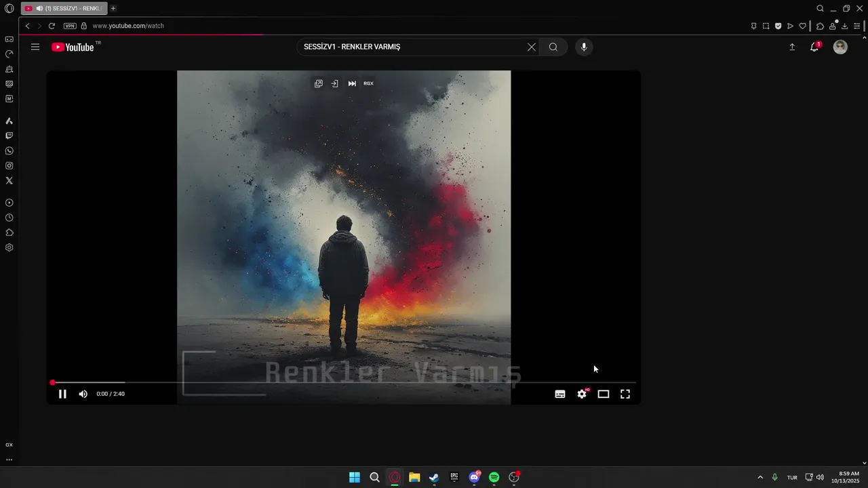Open the YouTube hamburger guide menu

35,47
